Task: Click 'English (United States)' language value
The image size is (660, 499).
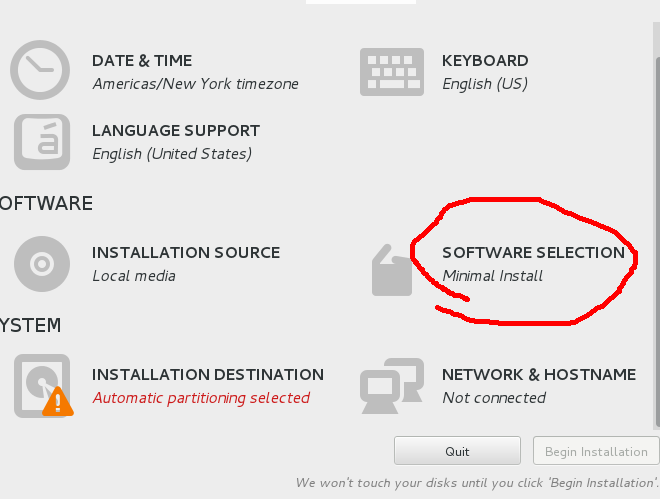Action: (172, 154)
